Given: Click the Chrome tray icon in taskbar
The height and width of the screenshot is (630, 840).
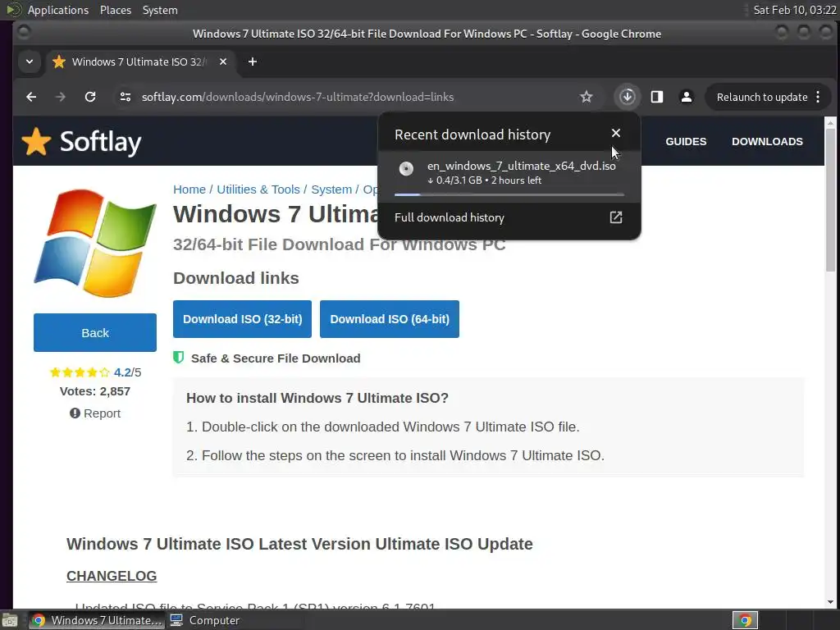Looking at the screenshot, I should (745, 620).
